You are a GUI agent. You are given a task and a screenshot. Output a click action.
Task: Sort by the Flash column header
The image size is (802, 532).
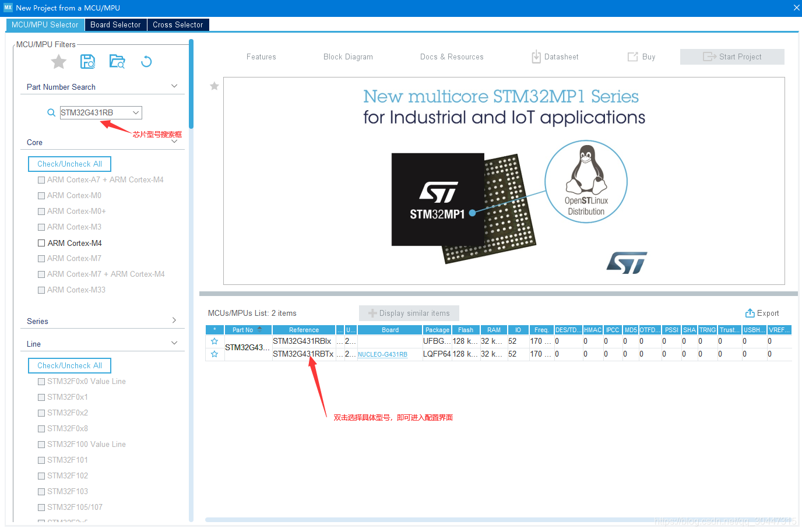466,330
